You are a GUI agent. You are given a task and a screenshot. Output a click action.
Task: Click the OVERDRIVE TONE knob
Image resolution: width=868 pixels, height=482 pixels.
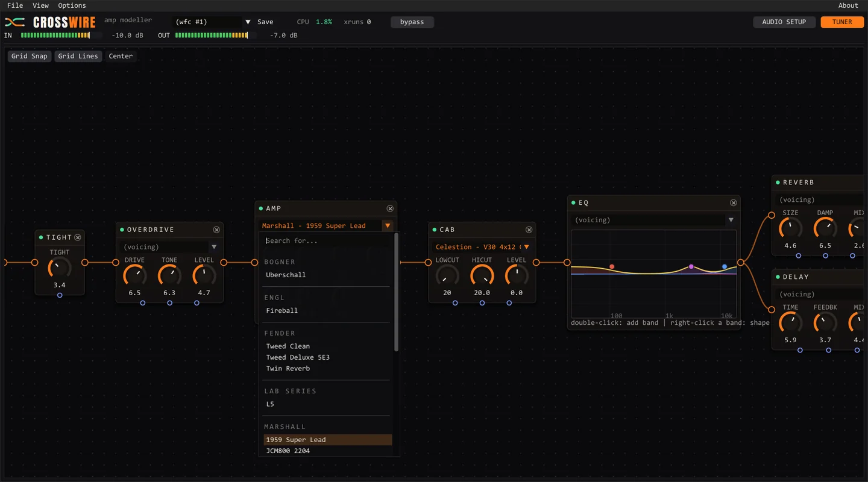pos(169,276)
